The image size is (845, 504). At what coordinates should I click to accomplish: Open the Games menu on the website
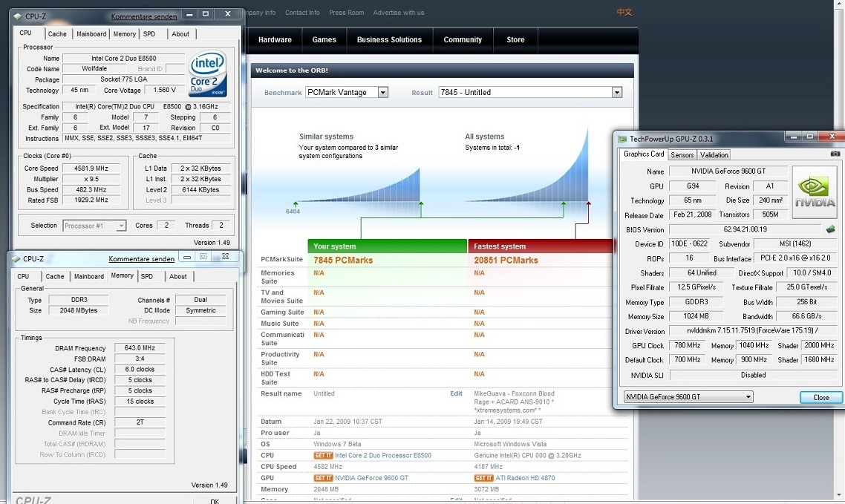pos(324,40)
